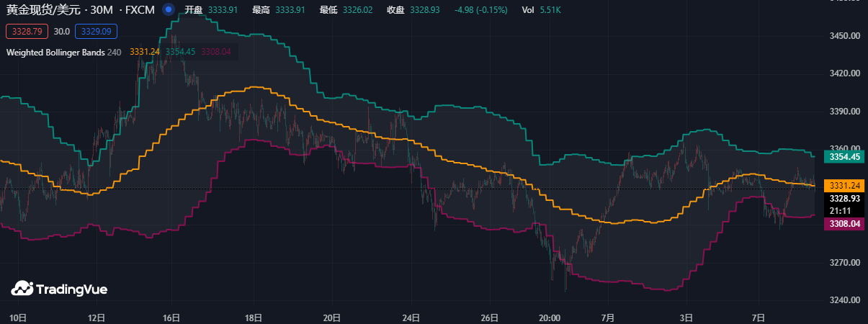This screenshot has width=868, height=324.
Task: Click the 7月 month marker on time axis
Action: [607, 317]
